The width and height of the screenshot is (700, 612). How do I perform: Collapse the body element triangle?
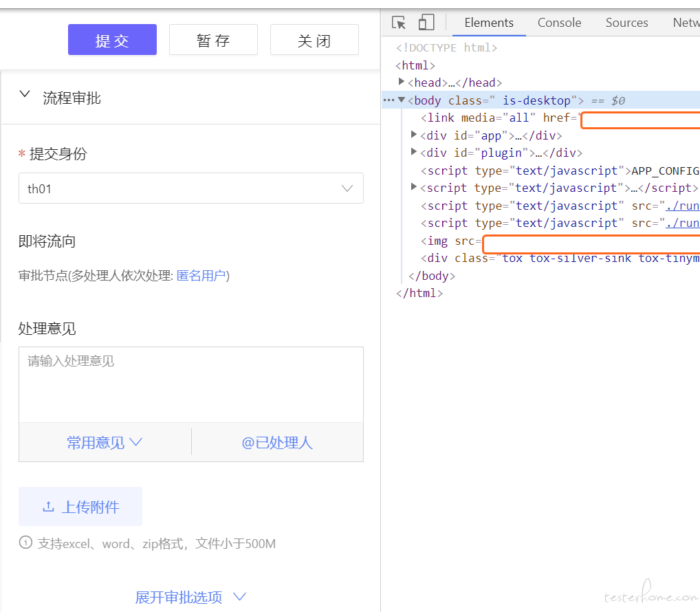402,100
